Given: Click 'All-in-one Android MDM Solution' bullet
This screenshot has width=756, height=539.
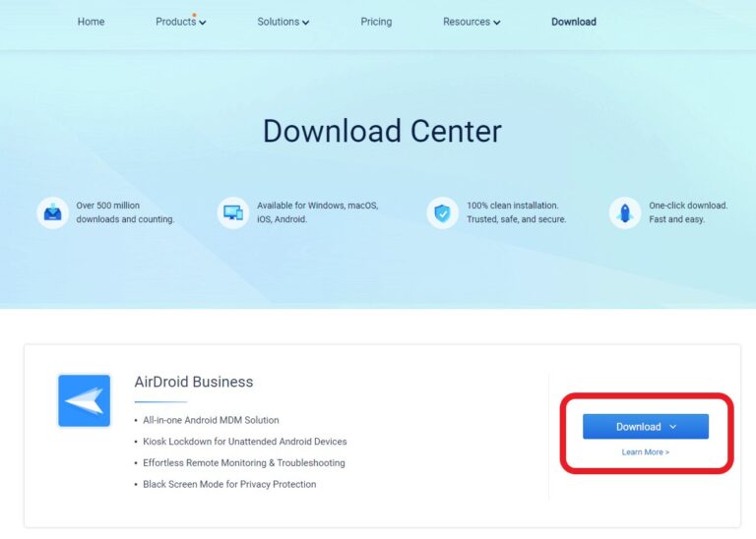Looking at the screenshot, I should (x=211, y=420).
